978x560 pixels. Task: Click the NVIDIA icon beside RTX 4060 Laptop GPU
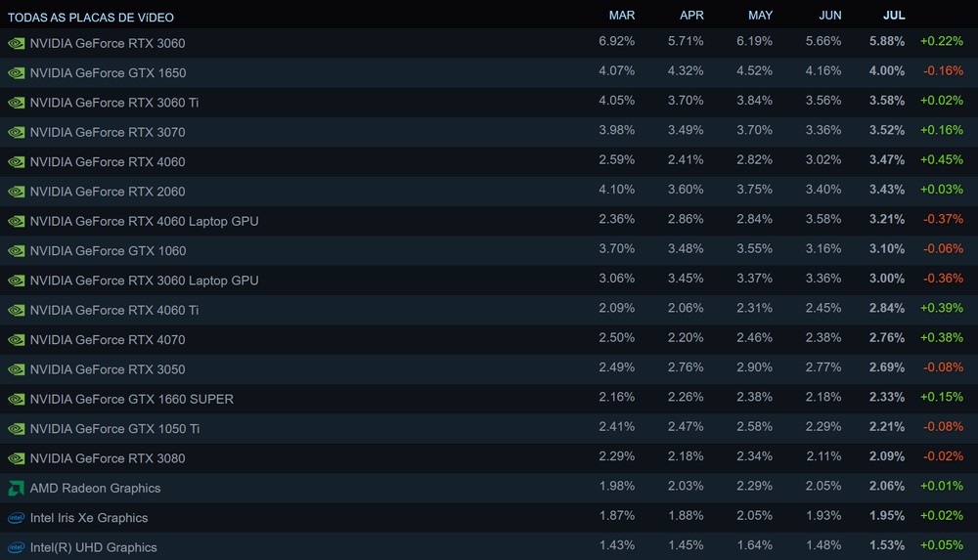[x=16, y=221]
